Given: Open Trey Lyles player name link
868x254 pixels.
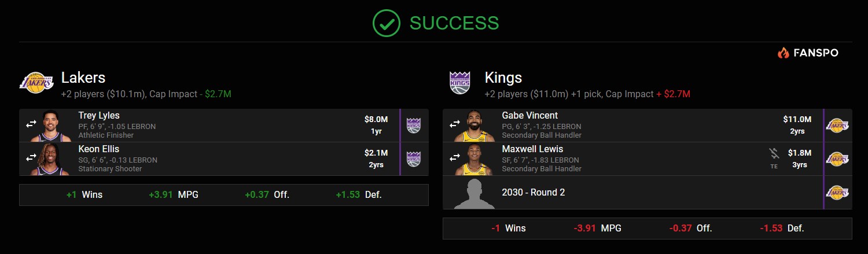Looking at the screenshot, I should pos(99,116).
